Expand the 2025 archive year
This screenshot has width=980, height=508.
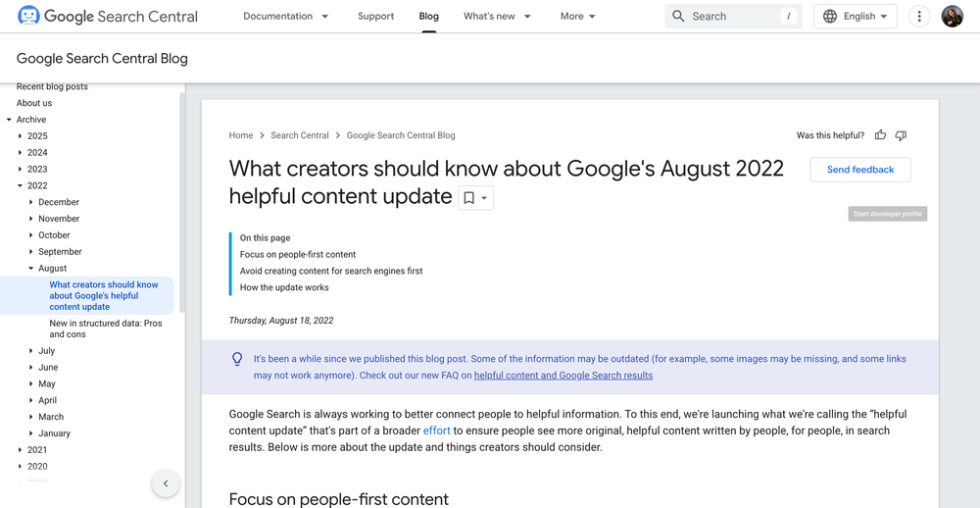pyautogui.click(x=20, y=135)
